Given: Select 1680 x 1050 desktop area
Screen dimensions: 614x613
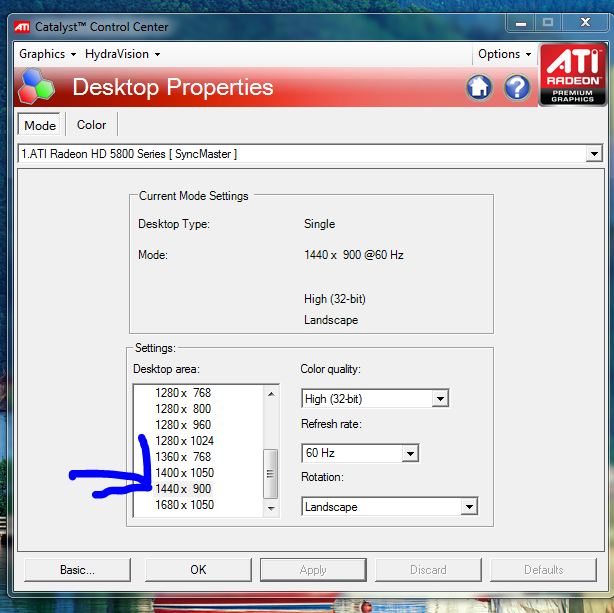Looking at the screenshot, I should click(184, 505).
